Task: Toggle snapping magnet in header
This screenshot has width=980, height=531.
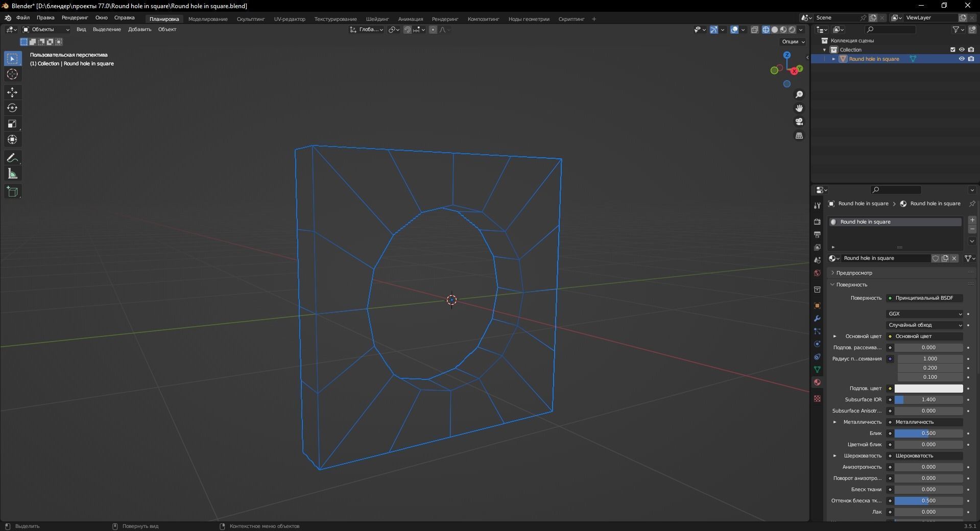Action: (408, 30)
